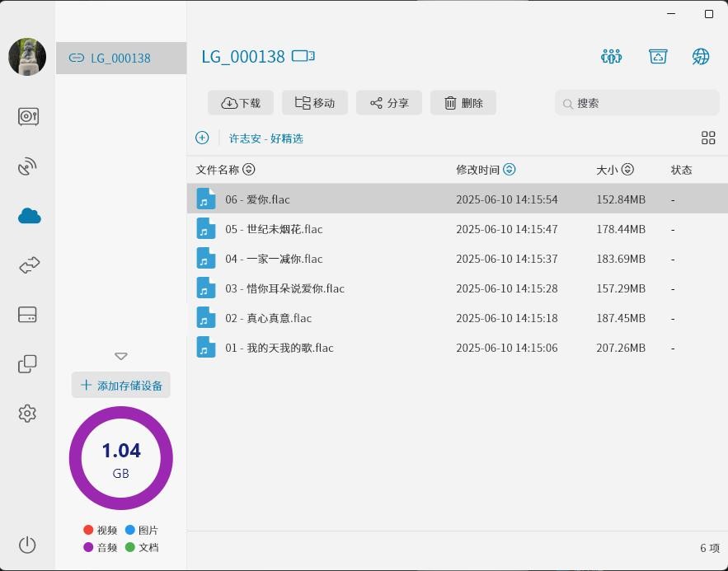
Task: Click the power icon at bottom left
Action: 28,545
